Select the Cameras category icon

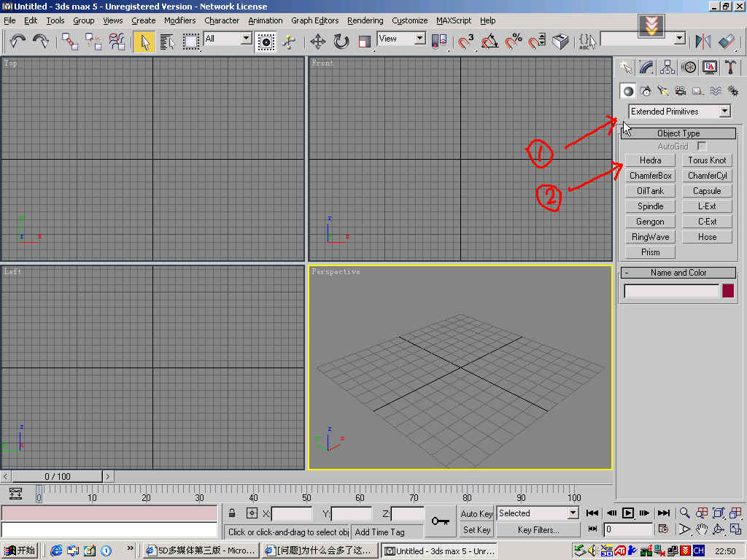pyautogui.click(x=681, y=91)
